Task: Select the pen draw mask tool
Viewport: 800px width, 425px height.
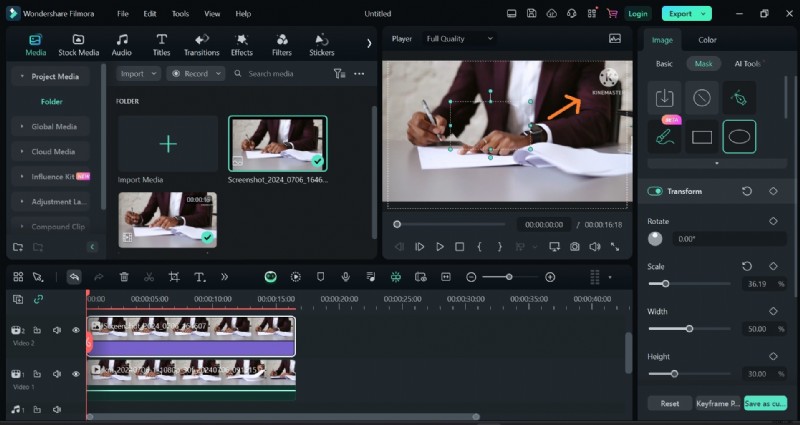Action: pyautogui.click(x=739, y=97)
